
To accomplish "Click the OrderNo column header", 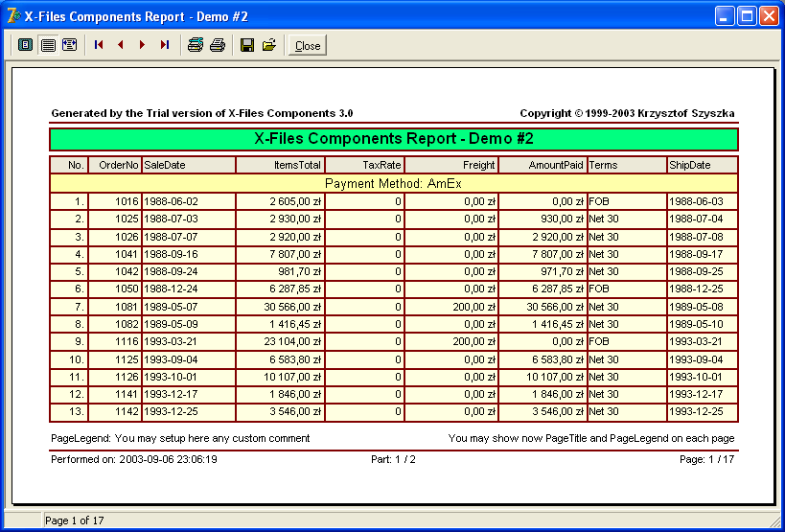I will tap(118, 165).
